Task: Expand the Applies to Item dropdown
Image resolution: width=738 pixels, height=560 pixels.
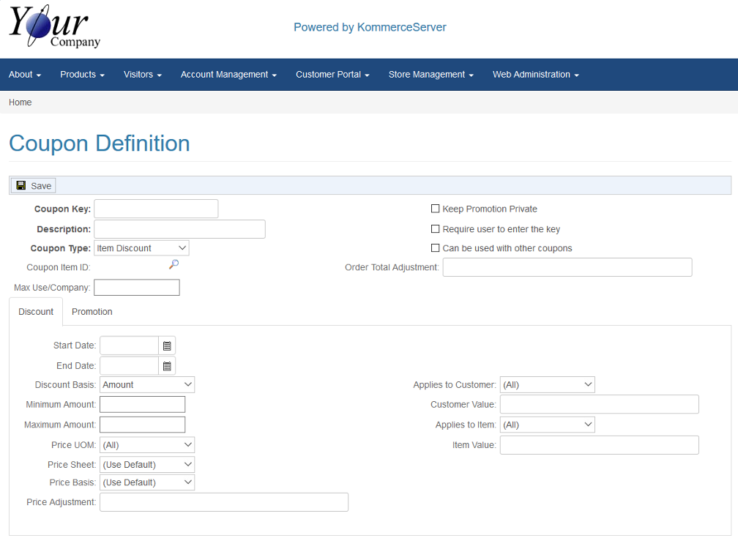Action: [547, 425]
